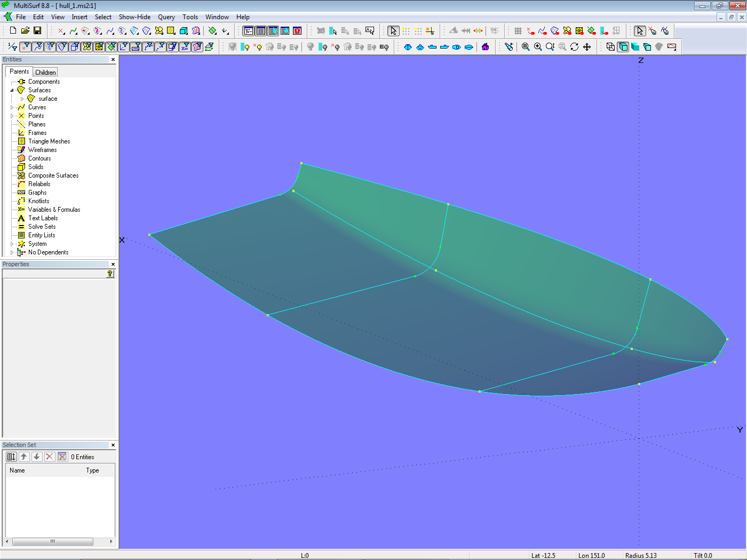Click the create Solid cube icon
Image resolution: width=747 pixels, height=560 pixels.
[x=184, y=31]
